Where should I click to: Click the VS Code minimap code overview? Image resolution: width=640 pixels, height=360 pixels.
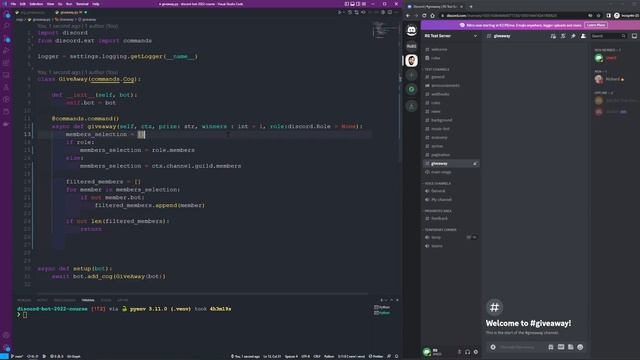[x=384, y=31]
